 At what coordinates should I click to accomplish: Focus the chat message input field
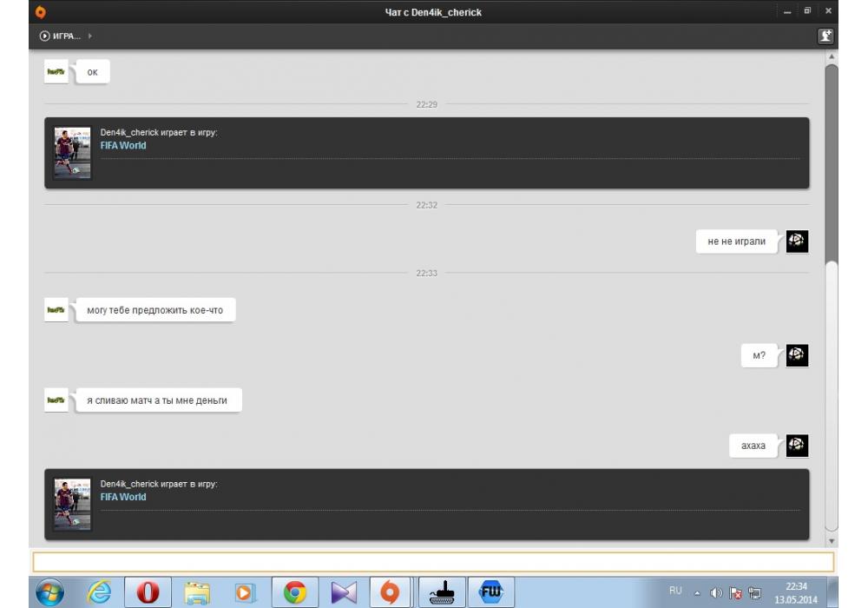pyautogui.click(x=432, y=562)
